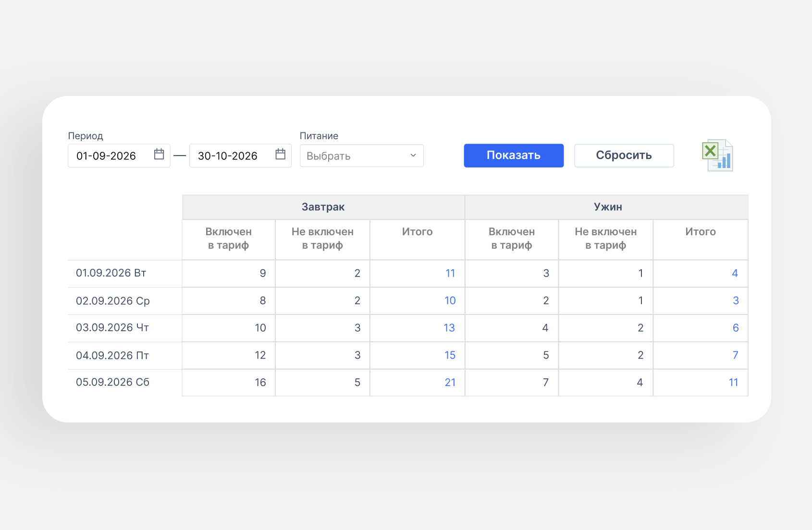Click Завтрак included value 9 for 01.09.2026

coord(263,273)
